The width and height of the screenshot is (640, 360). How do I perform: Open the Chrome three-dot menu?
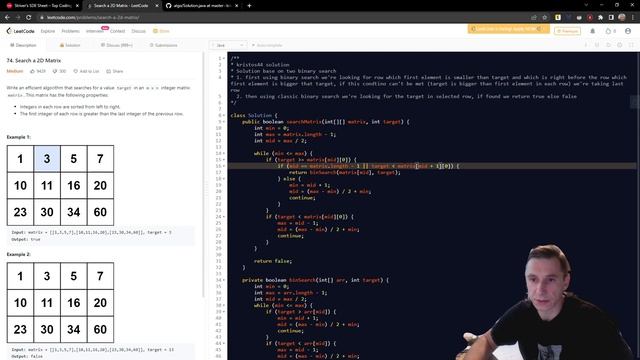[633, 18]
